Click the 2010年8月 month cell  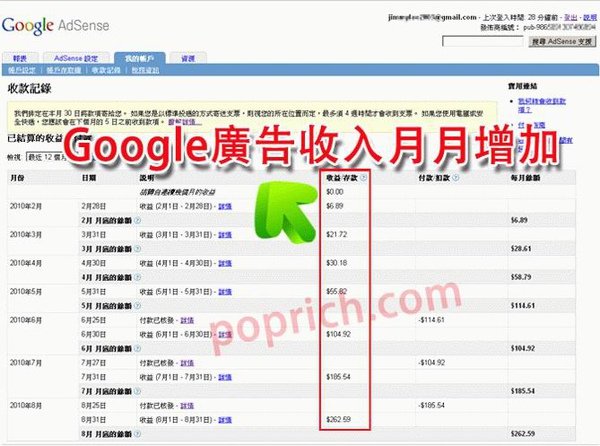[26, 405]
